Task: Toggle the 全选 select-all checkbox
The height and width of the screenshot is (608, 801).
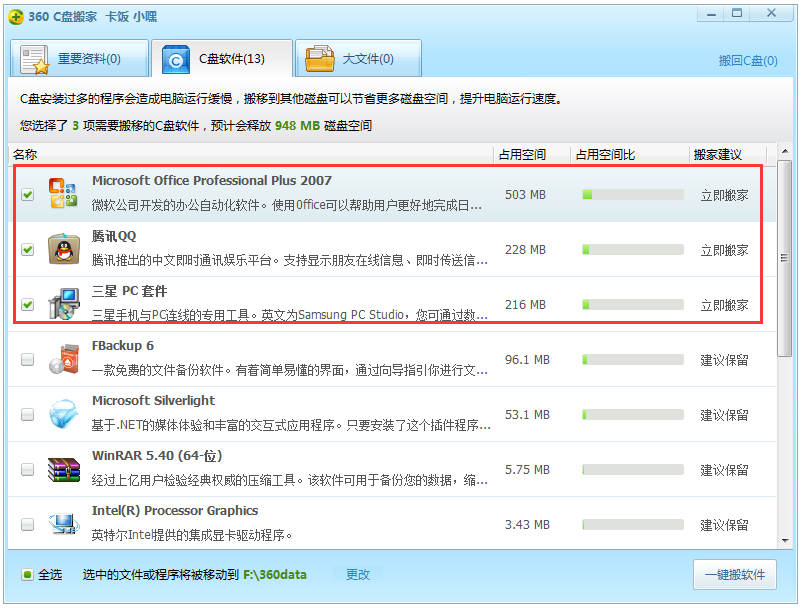Action: 28,575
